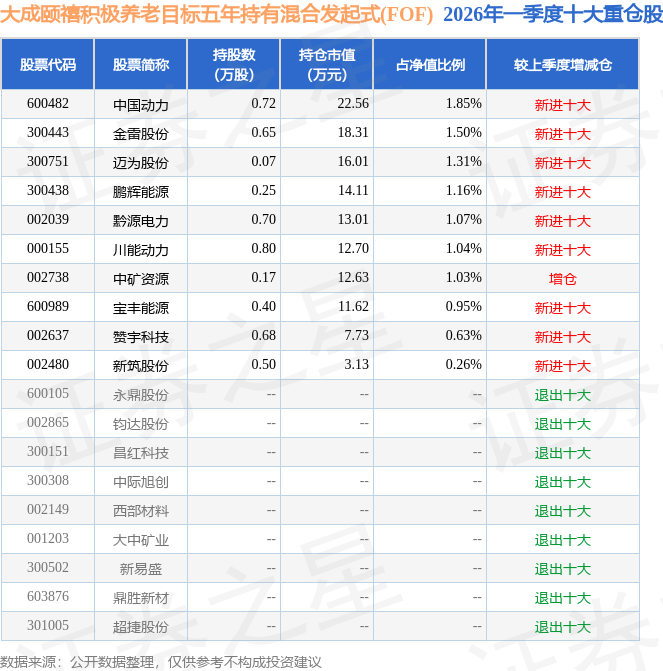Click shares held 0.80
The width and height of the screenshot is (663, 671).
pos(263,249)
